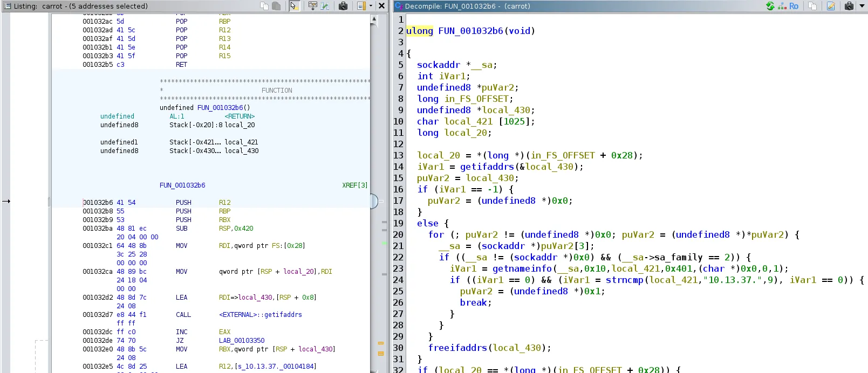Screen dimensions: 868x373
Task: Open the Decompile panel dropdown menu arrow
Action: tap(862, 6)
